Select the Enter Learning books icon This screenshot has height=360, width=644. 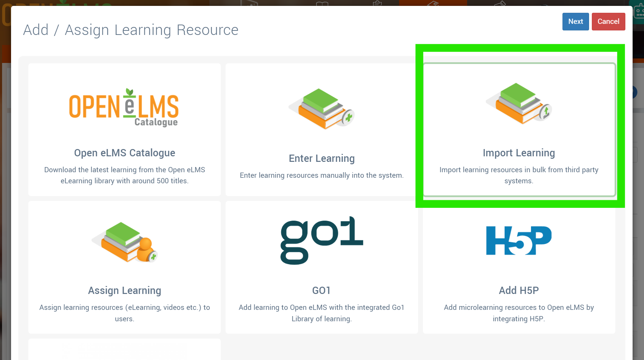(x=322, y=109)
